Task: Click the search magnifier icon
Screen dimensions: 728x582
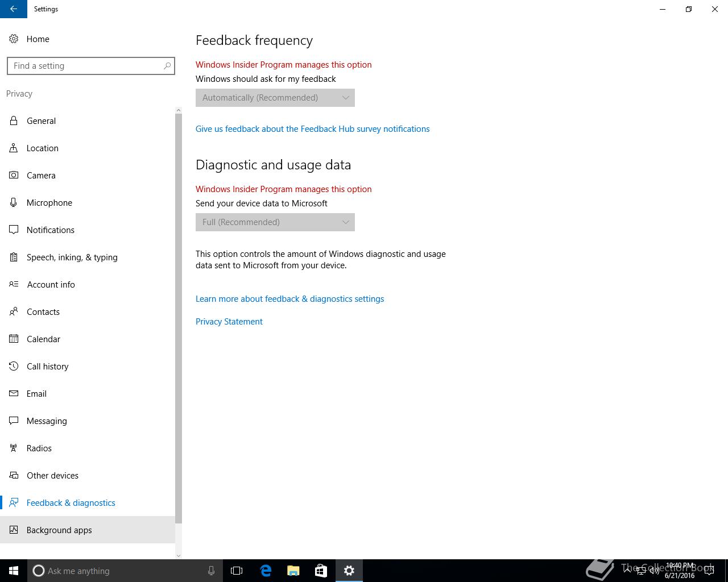Action: click(x=167, y=66)
